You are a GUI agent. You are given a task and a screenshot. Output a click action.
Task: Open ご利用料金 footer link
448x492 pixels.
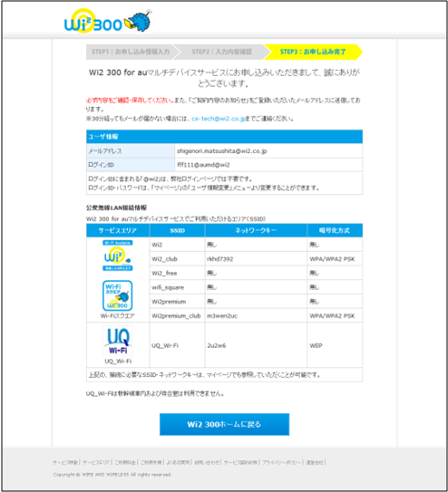[125, 462]
